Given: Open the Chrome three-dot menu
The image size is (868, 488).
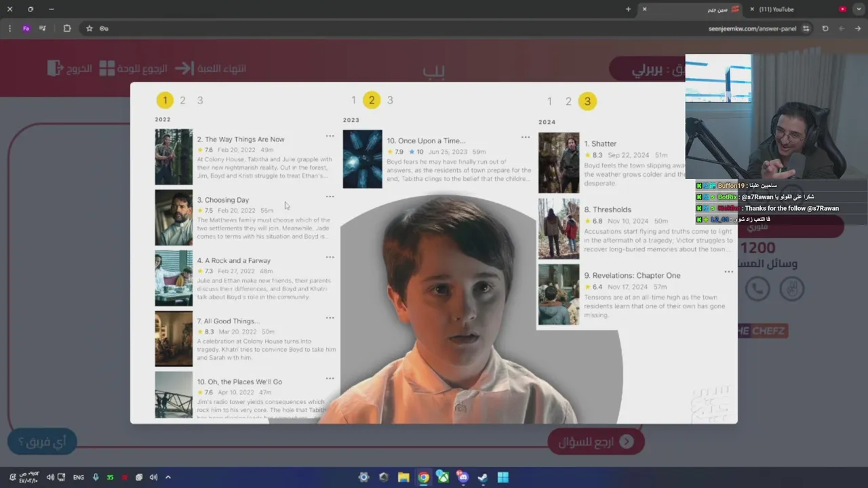Looking at the screenshot, I should [9, 28].
